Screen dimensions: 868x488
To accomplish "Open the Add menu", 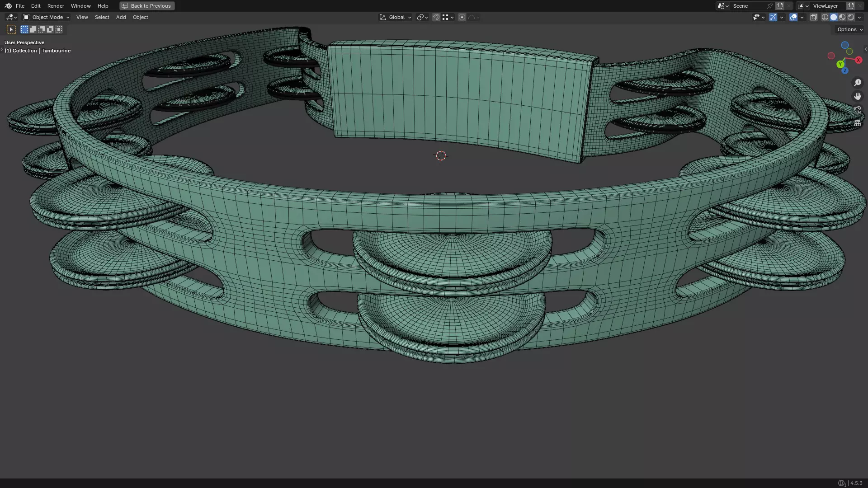I will coord(121,17).
